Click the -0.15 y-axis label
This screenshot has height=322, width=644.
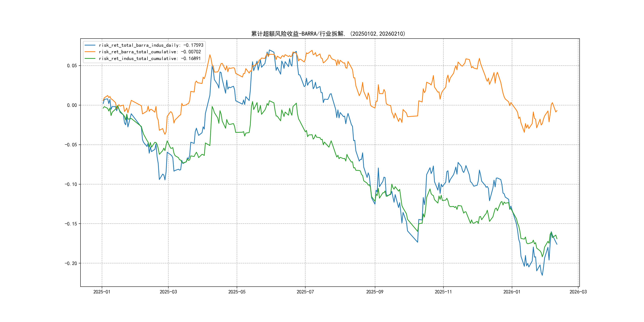click(71, 224)
